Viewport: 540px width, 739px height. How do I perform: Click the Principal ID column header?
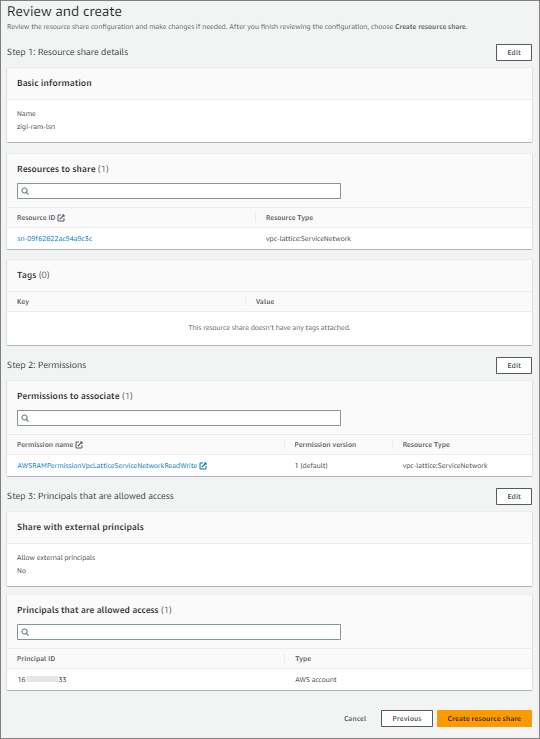[36, 659]
